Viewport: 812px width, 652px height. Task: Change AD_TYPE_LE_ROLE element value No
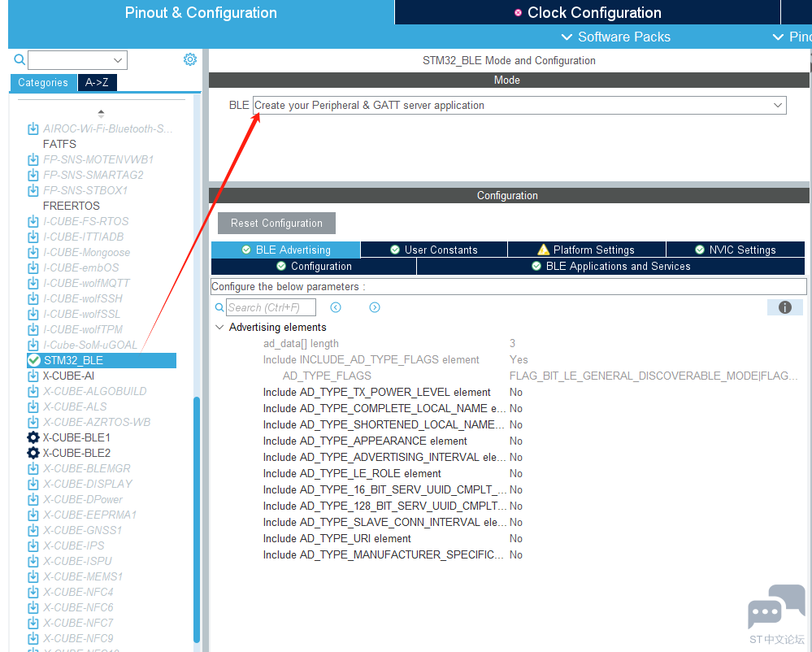(x=516, y=474)
